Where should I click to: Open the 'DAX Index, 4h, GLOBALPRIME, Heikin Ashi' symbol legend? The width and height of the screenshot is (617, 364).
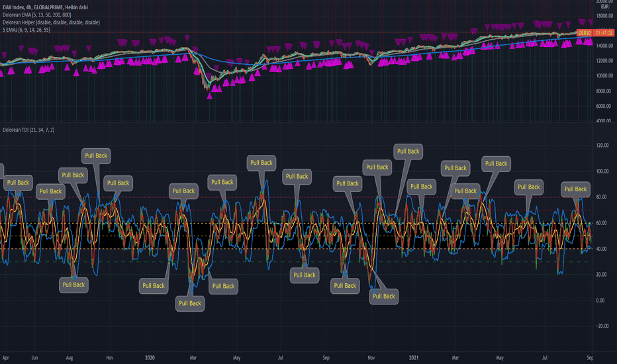45,7
